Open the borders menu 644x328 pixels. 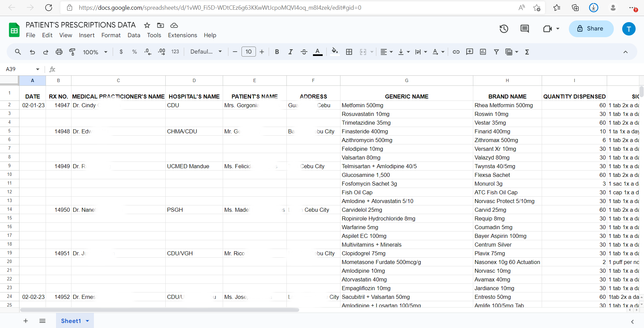tap(349, 52)
